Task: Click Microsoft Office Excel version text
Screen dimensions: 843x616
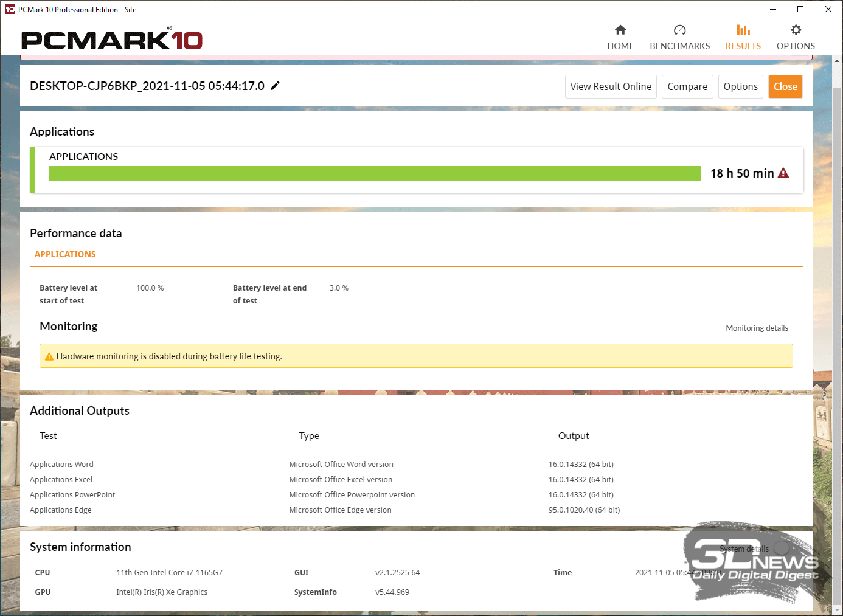Action: 341,479
